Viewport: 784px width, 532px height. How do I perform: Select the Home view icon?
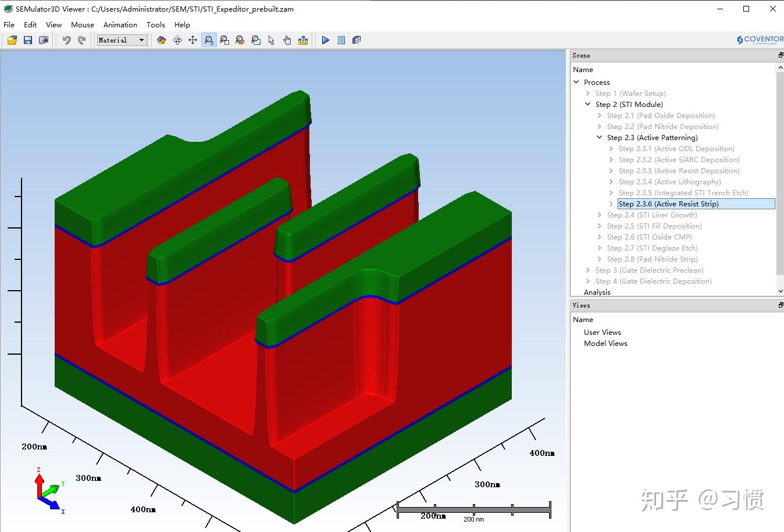click(x=161, y=40)
